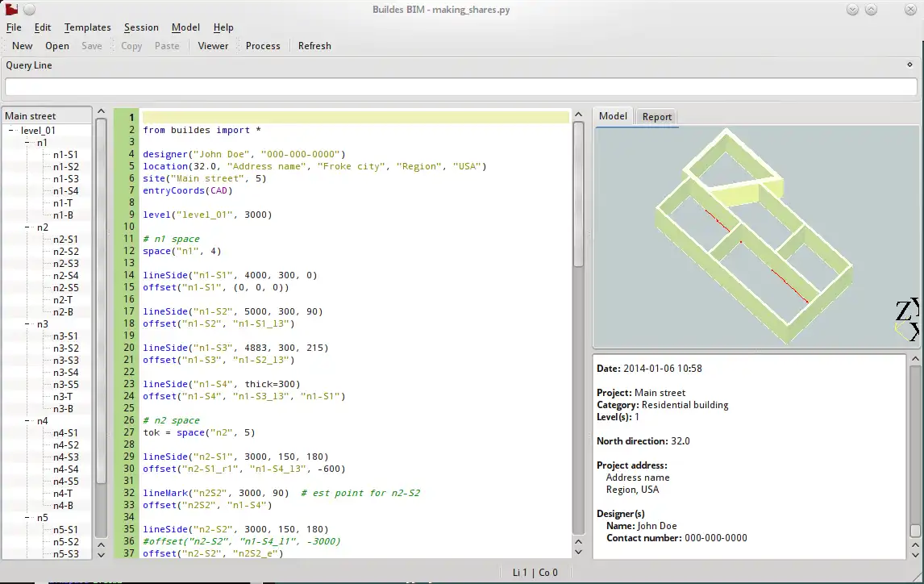
Task: Click the Query Line panel float icon
Action: point(910,65)
